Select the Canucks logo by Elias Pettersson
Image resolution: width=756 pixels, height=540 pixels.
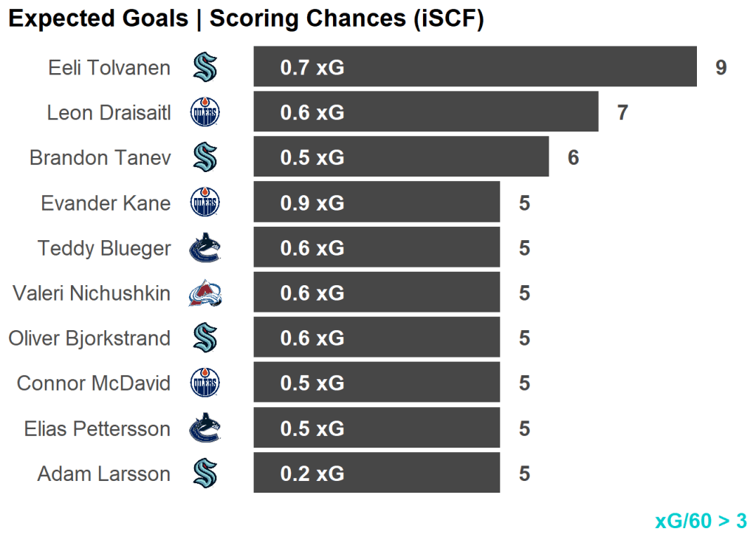(205, 428)
